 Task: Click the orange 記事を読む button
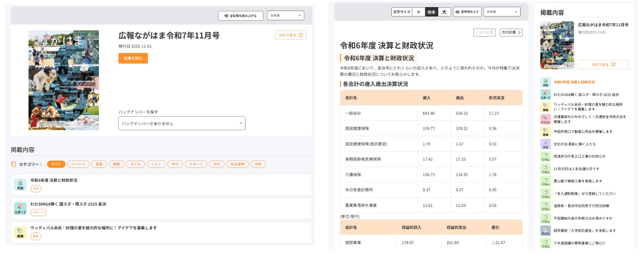coord(133,58)
